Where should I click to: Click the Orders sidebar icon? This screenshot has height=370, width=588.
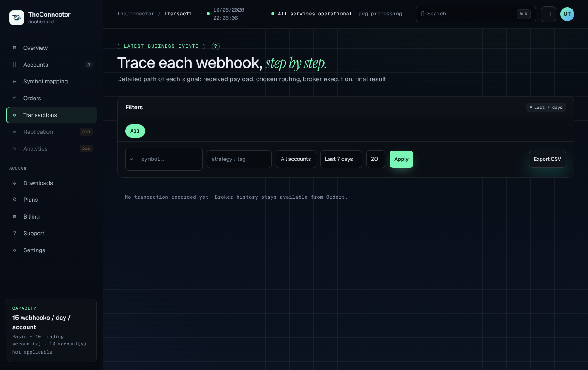(x=15, y=98)
